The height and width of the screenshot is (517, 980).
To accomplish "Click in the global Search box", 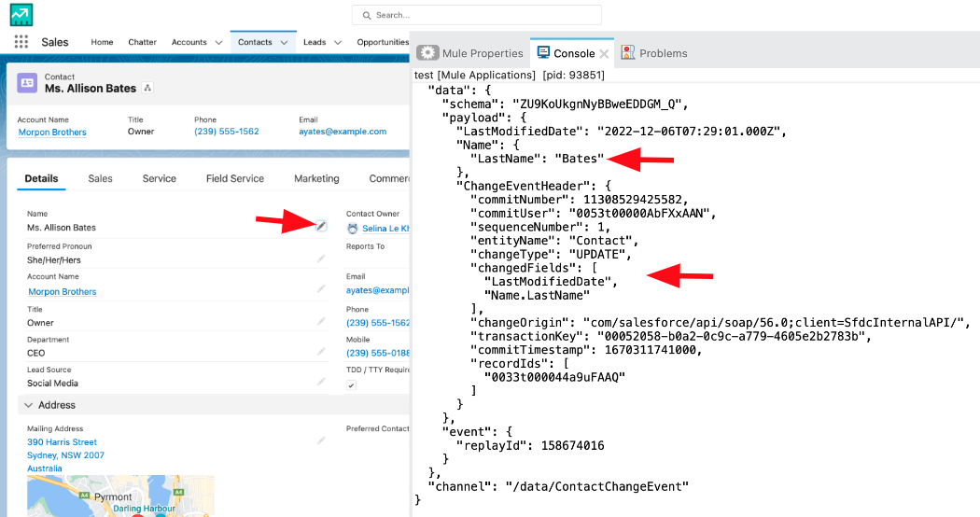I will pos(477,15).
